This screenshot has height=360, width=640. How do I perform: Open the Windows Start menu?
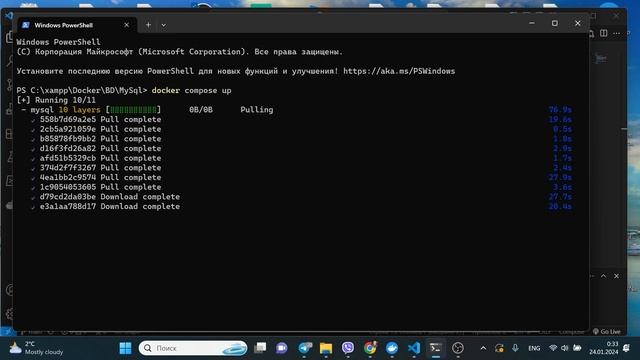(x=125, y=348)
